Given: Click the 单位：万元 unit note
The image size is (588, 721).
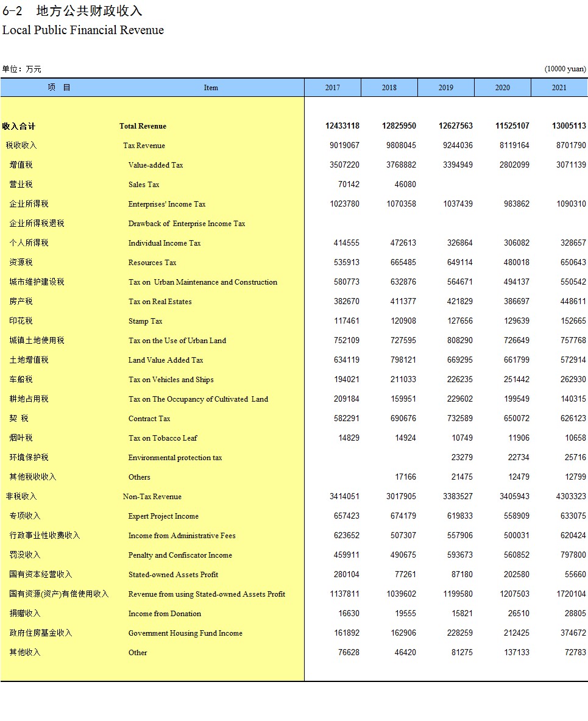Looking at the screenshot, I should click(21, 69).
